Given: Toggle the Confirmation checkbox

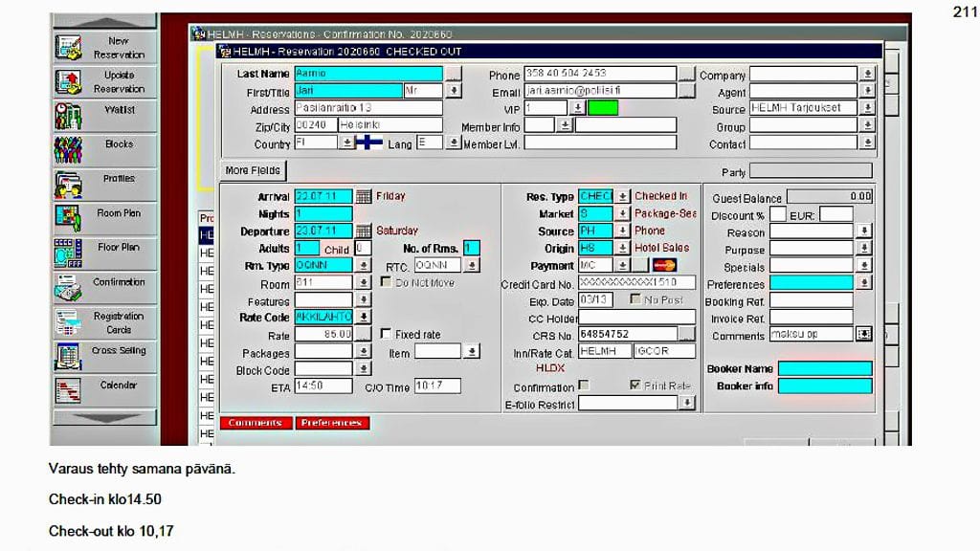Looking at the screenshot, I should click(584, 386).
